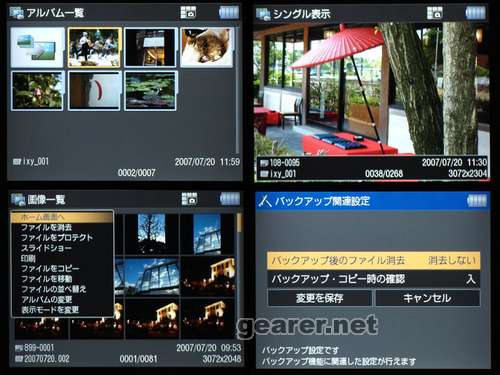The width and height of the screenshot is (500, 375).
Task: Open the highlighted running-people album thumbnail
Action: pyautogui.click(x=95, y=47)
